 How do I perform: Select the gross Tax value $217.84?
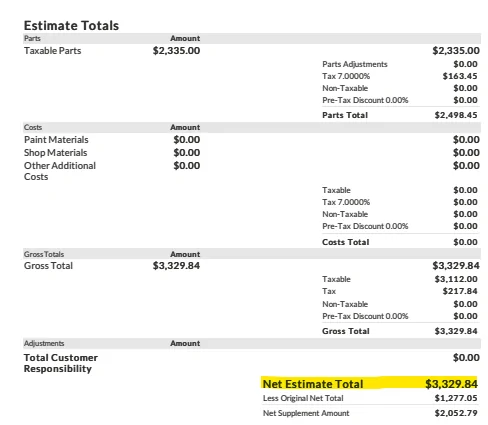[x=460, y=291]
